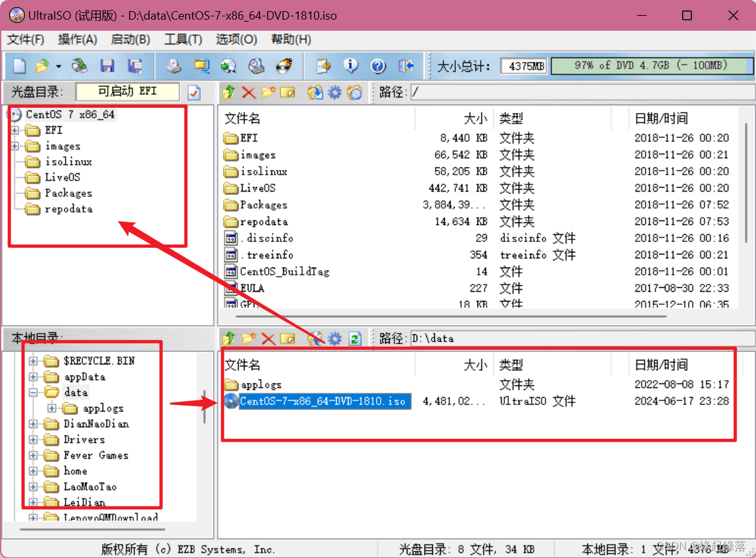This screenshot has width=756, height=558.
Task: Open the 工具(T) menu
Action: 182,39
